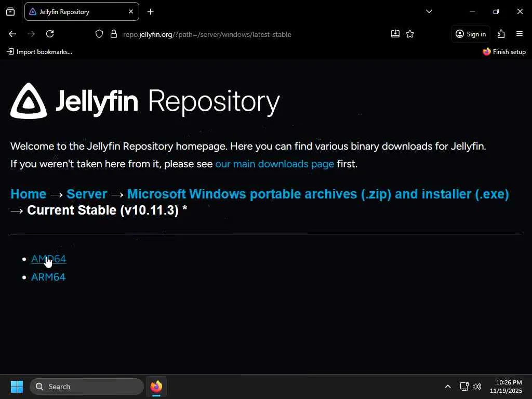Viewport: 532px width, 399px height.
Task: Click the Firefox taskbar icon
Action: [156, 387]
